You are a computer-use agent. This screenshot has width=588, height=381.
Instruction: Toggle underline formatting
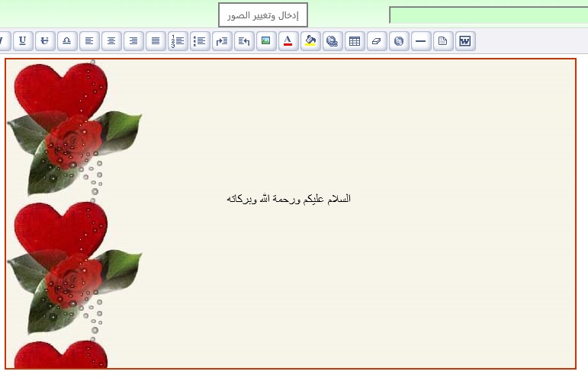coord(23,41)
